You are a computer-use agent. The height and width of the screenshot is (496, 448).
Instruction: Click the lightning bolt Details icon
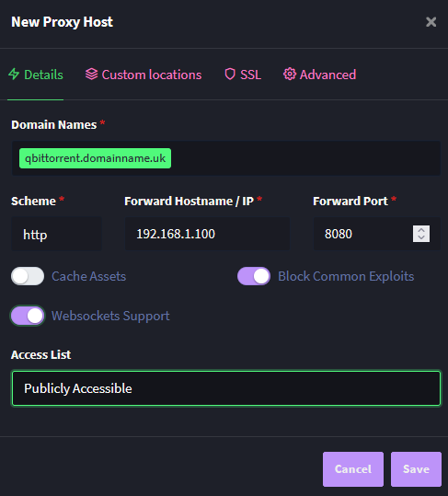[x=14, y=74]
